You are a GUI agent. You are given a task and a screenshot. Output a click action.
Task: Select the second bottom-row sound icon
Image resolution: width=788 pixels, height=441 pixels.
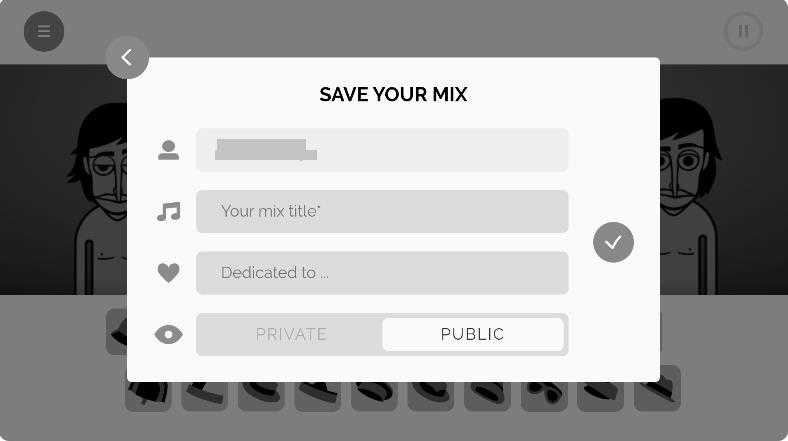[x=204, y=389]
